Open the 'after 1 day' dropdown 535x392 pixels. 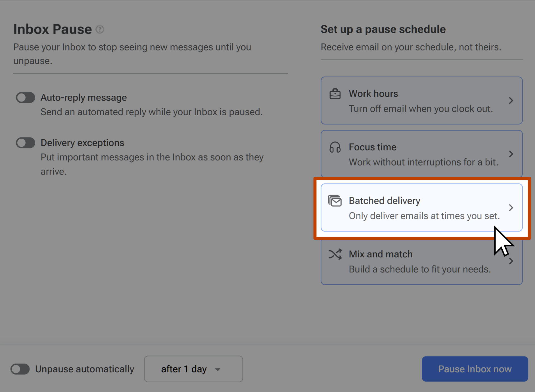click(193, 369)
